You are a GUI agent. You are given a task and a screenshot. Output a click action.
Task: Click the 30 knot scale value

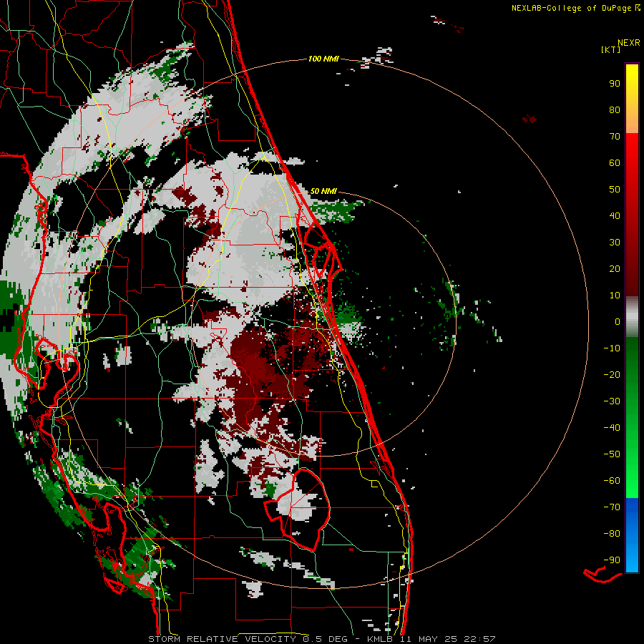(615, 243)
